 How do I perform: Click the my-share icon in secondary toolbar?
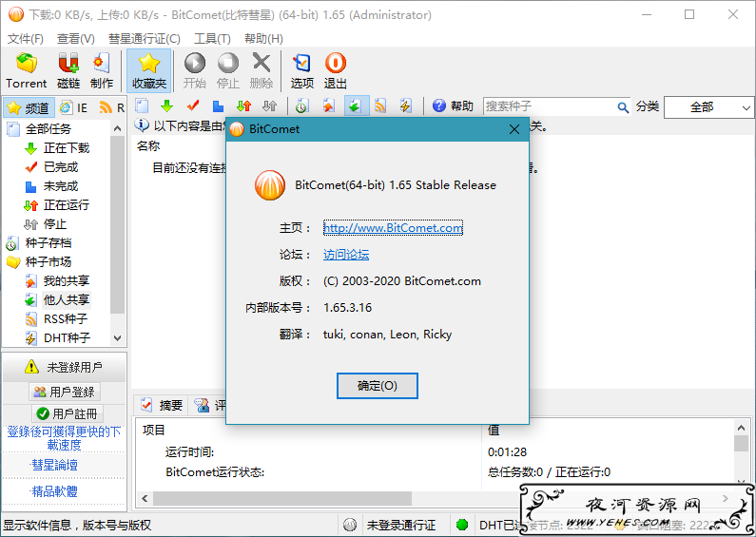point(328,105)
